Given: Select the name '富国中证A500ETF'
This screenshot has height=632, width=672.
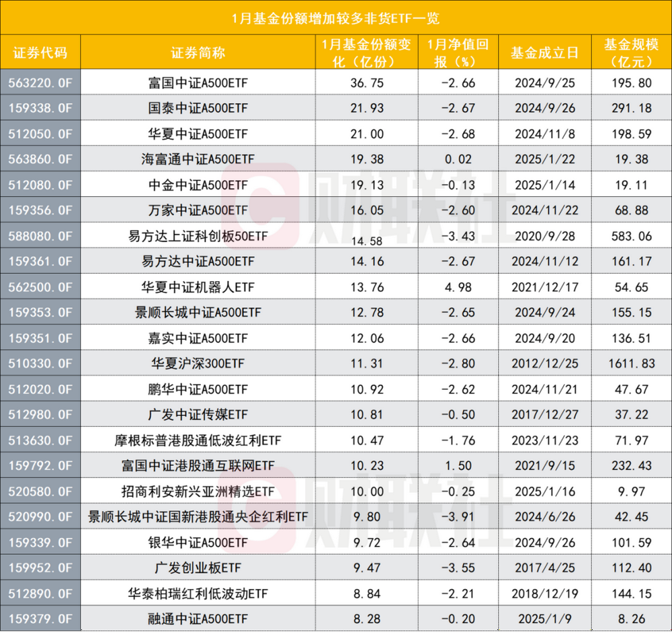Looking at the screenshot, I should coord(198,83).
